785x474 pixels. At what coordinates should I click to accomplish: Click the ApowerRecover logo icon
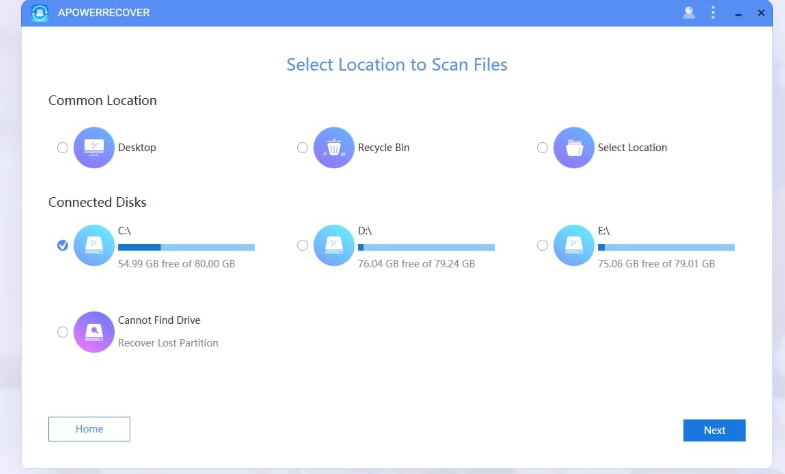pos(40,13)
